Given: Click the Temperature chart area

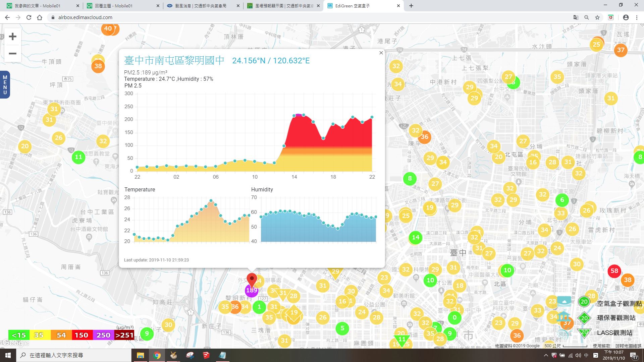Looking at the screenshot, I should pos(187,220).
